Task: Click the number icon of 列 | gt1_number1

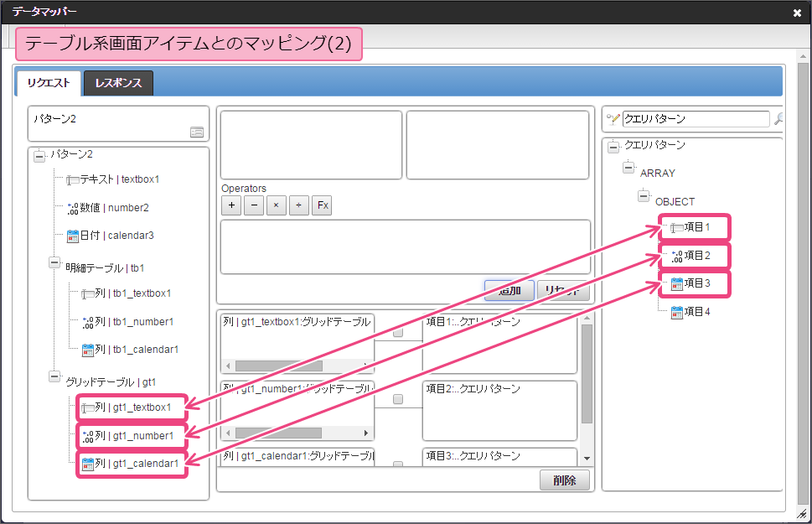Action: pos(88,437)
